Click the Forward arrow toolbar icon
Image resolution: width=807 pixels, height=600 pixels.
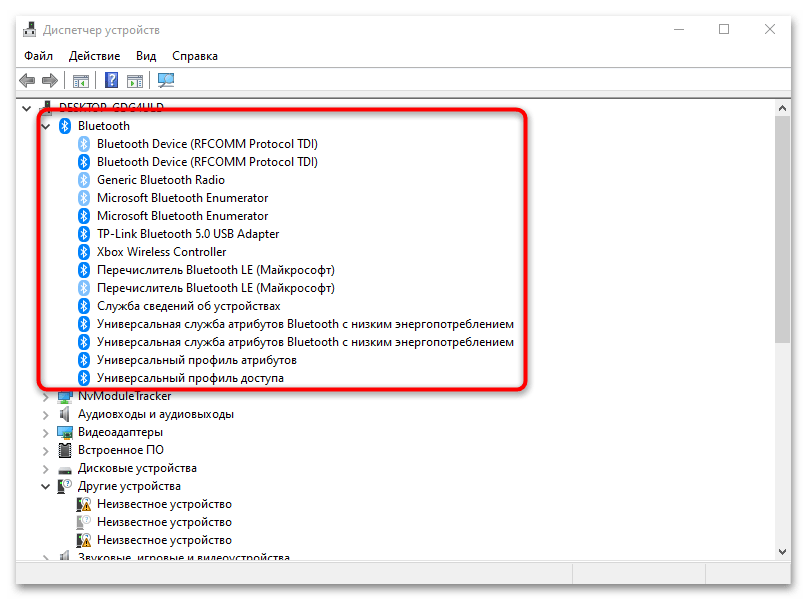coord(49,80)
